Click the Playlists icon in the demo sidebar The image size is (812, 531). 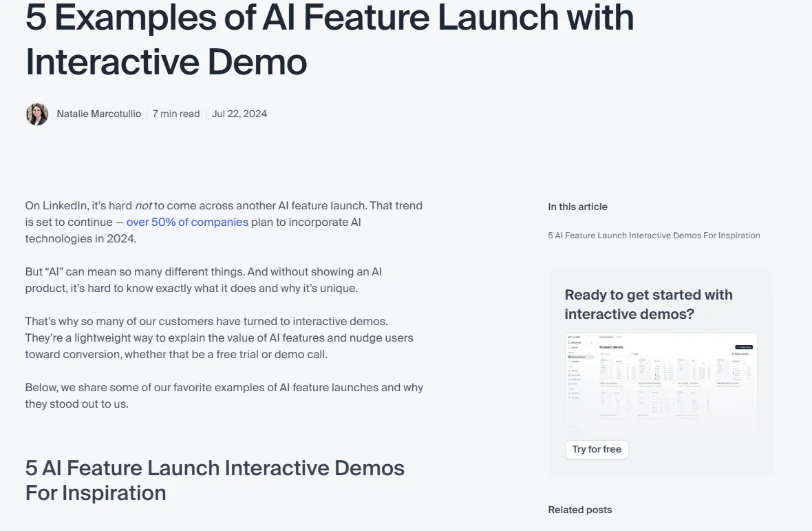tap(569, 379)
